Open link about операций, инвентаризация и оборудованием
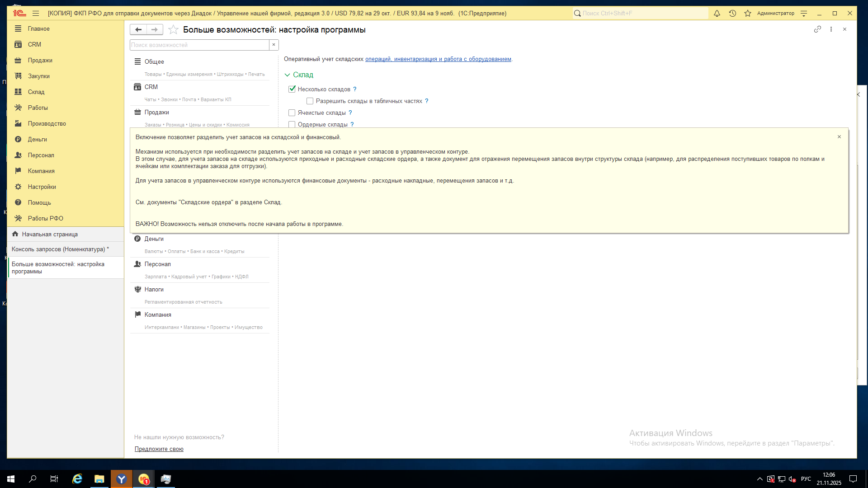868x488 pixels. [438, 59]
